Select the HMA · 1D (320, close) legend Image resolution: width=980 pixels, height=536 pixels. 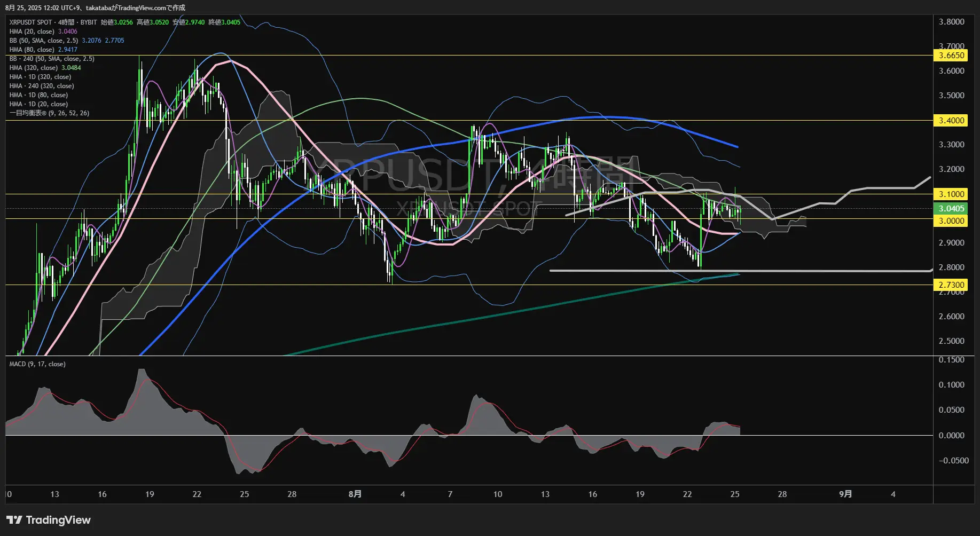(x=40, y=77)
